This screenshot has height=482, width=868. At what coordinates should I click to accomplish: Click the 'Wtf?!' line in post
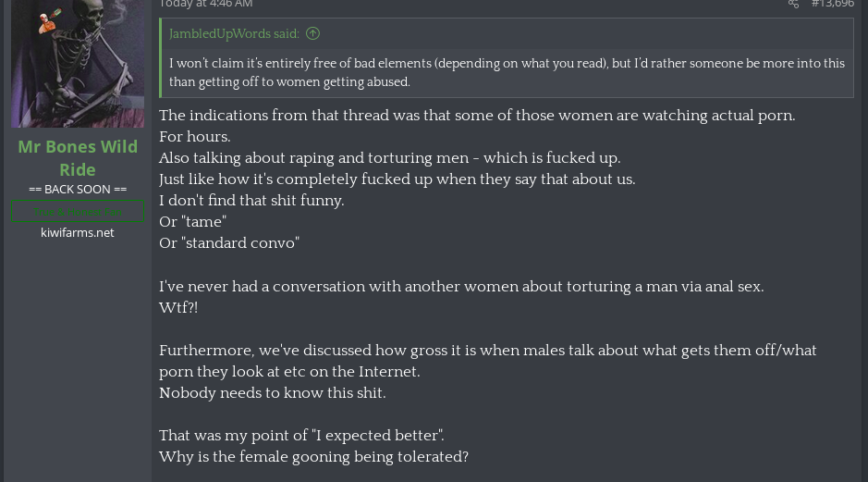pyautogui.click(x=178, y=307)
